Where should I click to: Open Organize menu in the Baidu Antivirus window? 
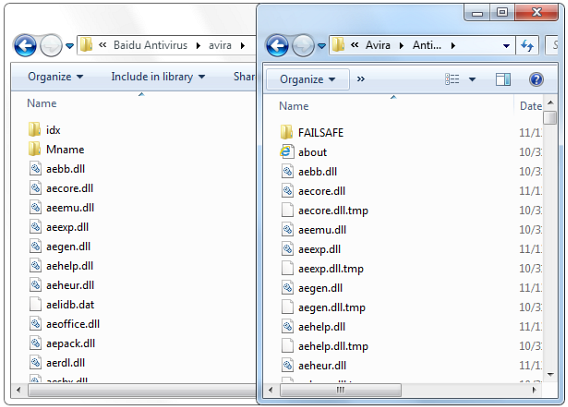pyautogui.click(x=55, y=77)
